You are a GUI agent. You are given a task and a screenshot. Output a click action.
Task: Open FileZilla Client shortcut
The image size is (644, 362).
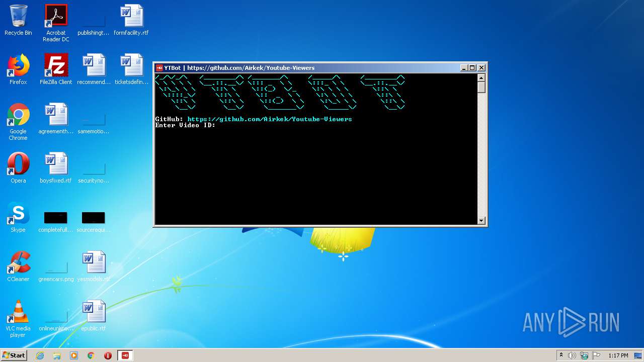pyautogui.click(x=56, y=69)
